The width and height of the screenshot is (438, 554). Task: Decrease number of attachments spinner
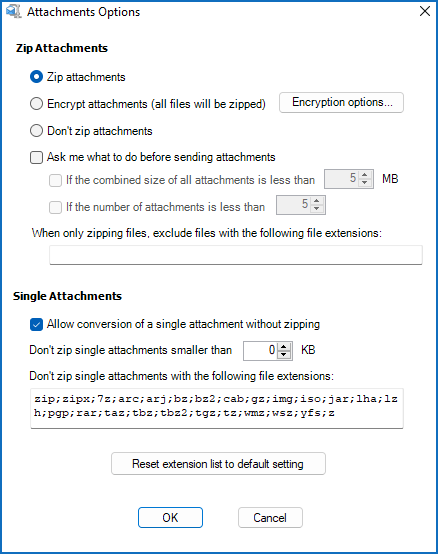click(x=317, y=209)
